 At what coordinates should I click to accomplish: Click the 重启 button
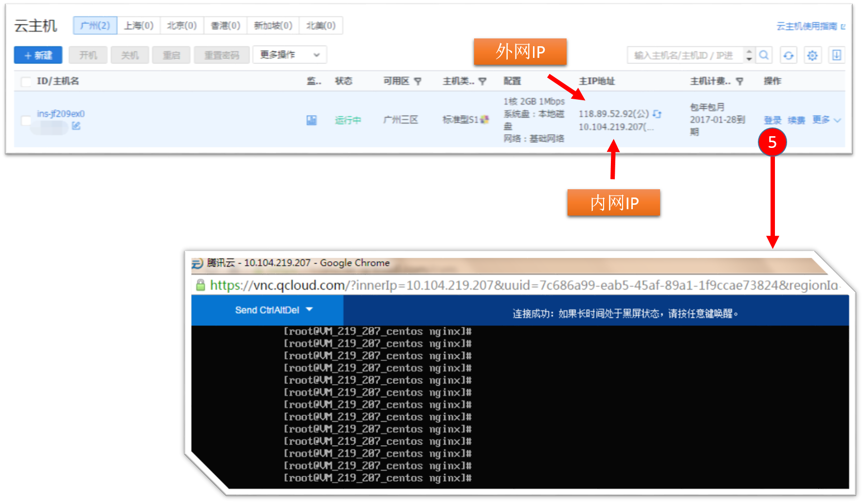pos(171,55)
